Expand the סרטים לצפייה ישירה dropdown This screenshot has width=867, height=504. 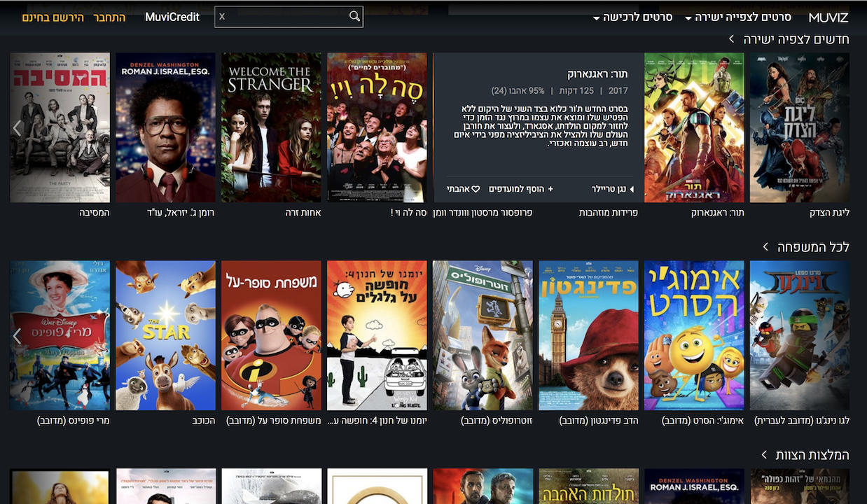(738, 17)
